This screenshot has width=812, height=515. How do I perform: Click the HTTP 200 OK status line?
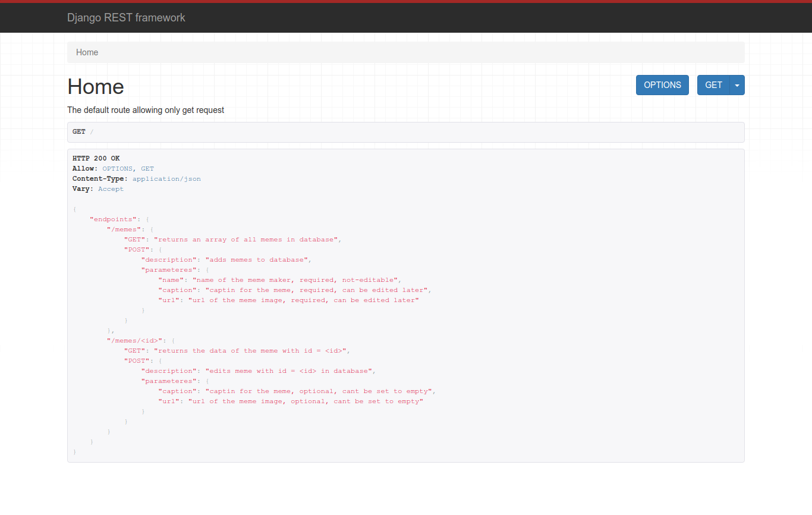[96, 158]
